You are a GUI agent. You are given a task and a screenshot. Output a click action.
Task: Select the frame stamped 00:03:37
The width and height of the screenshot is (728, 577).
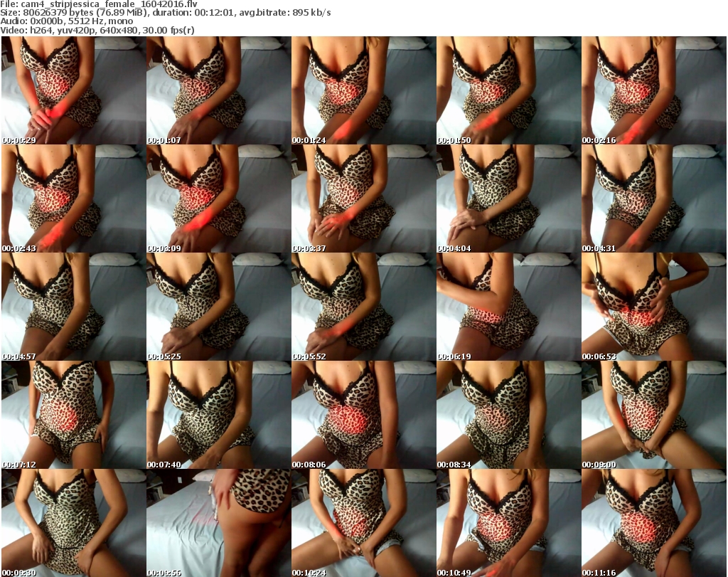click(x=363, y=198)
